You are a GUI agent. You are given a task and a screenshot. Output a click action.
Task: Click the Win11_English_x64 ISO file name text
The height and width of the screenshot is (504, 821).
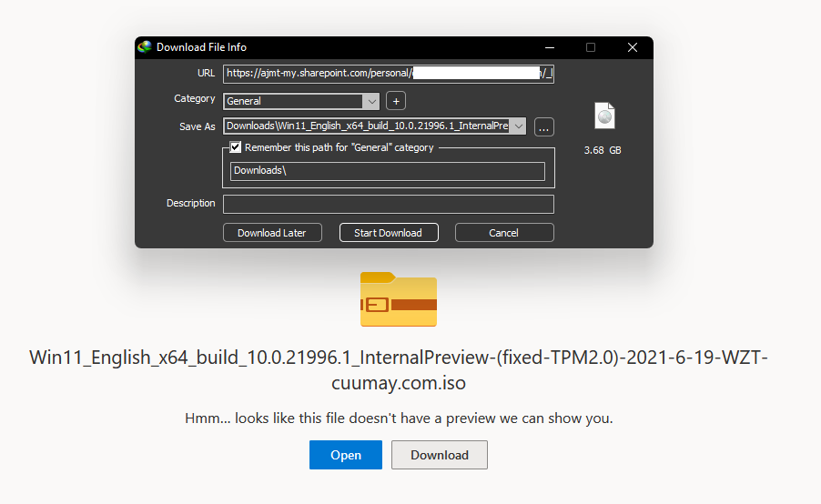[x=399, y=370]
